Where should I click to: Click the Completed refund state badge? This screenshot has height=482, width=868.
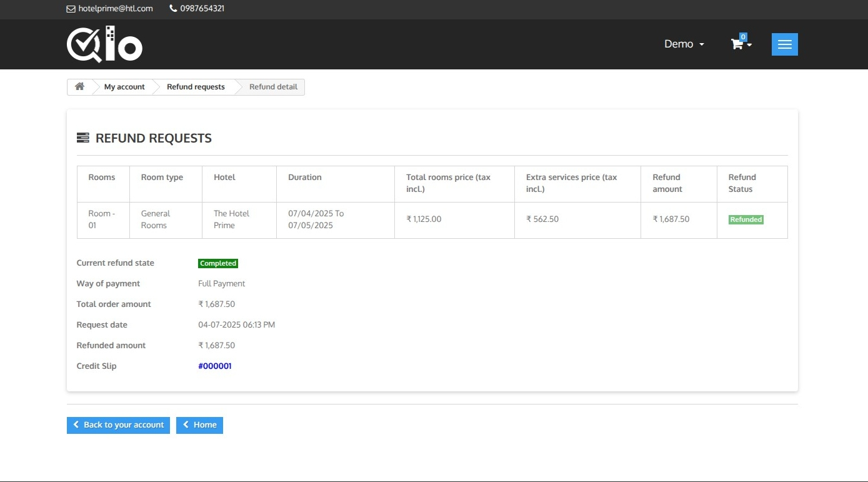pyautogui.click(x=218, y=264)
